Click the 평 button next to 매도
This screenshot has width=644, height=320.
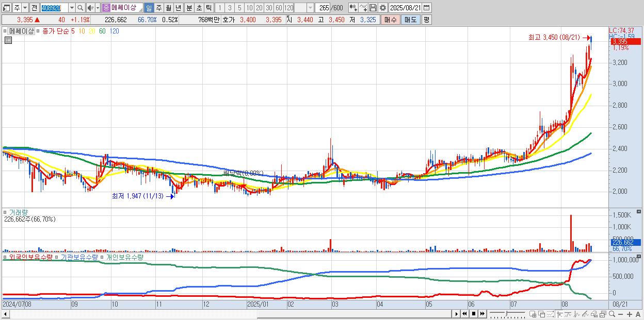(426, 20)
